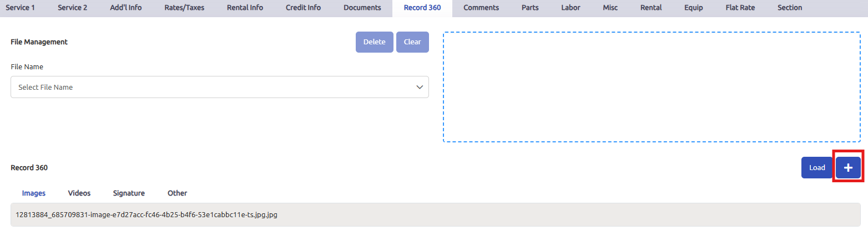The width and height of the screenshot is (868, 236).
Task: Open the Equip tab
Action: point(694,8)
